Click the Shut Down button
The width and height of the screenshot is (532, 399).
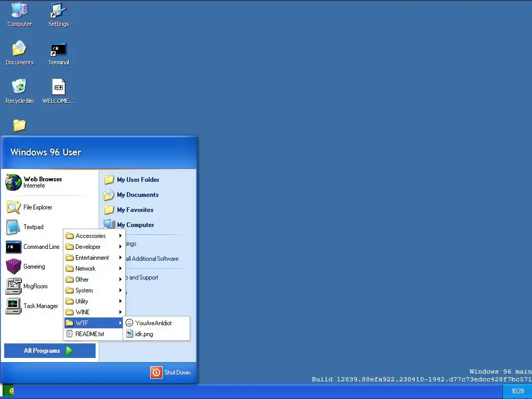[170, 372]
